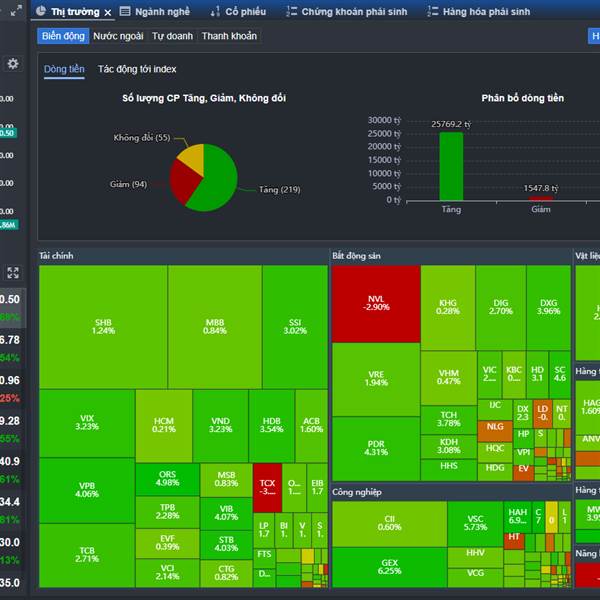Click the expand fullscreen icon in left sidebar
600x600 pixels.
[x=13, y=273]
